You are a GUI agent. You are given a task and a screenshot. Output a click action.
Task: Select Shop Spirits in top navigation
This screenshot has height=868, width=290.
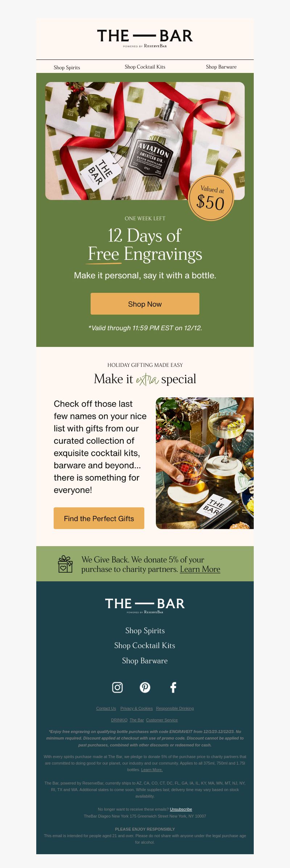[67, 67]
